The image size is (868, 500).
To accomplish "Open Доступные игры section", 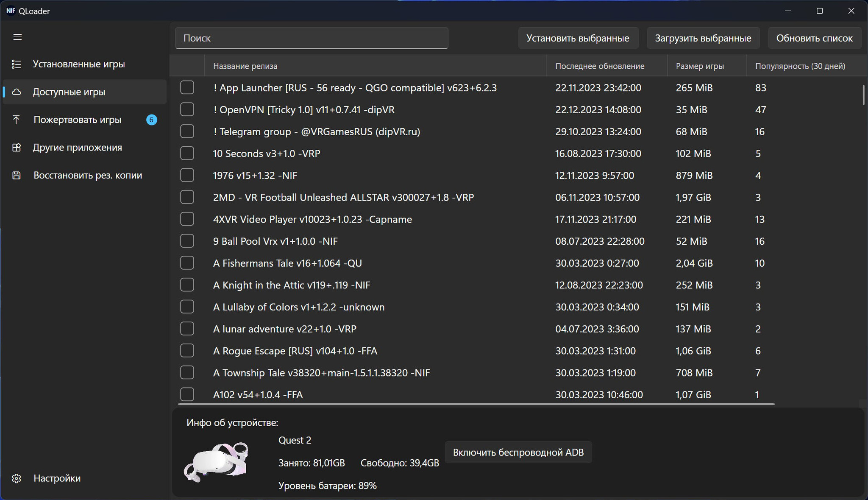I will point(85,92).
